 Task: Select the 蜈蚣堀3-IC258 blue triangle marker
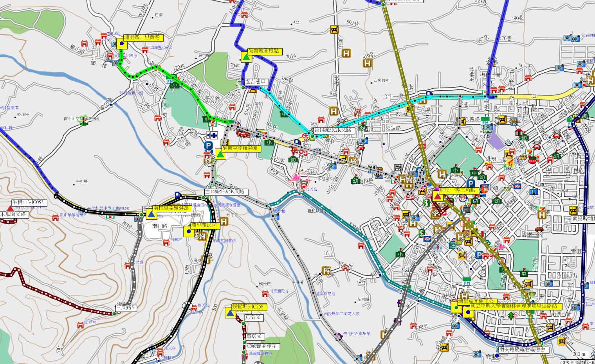(230, 313)
